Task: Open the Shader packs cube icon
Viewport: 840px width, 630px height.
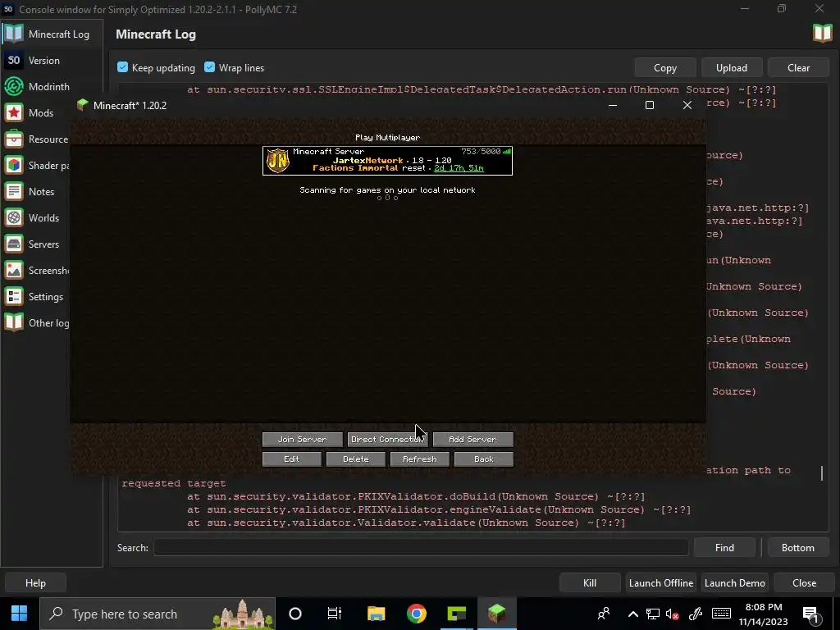Action: click(x=14, y=165)
